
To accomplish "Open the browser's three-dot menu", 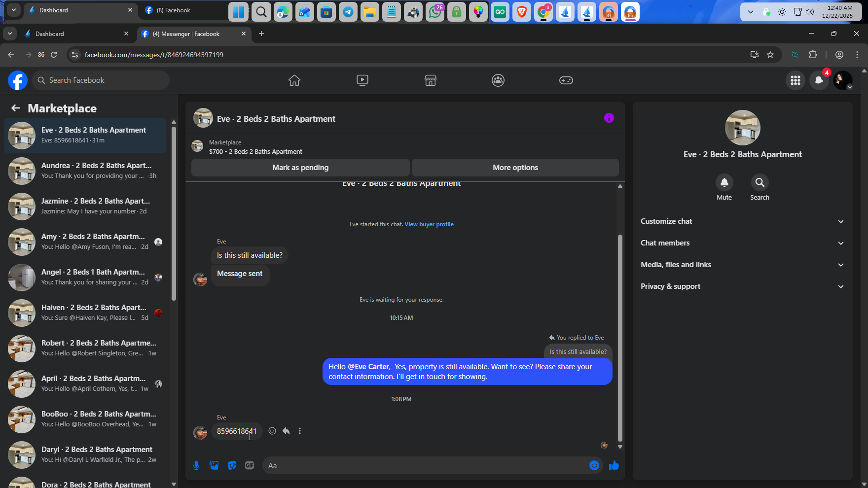I will (857, 55).
